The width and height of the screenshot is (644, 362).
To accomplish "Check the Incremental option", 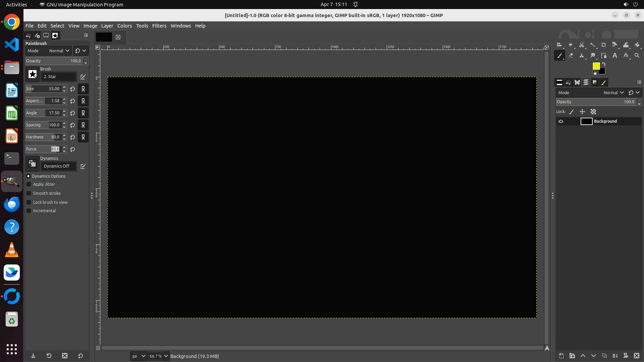I will tap(29, 211).
